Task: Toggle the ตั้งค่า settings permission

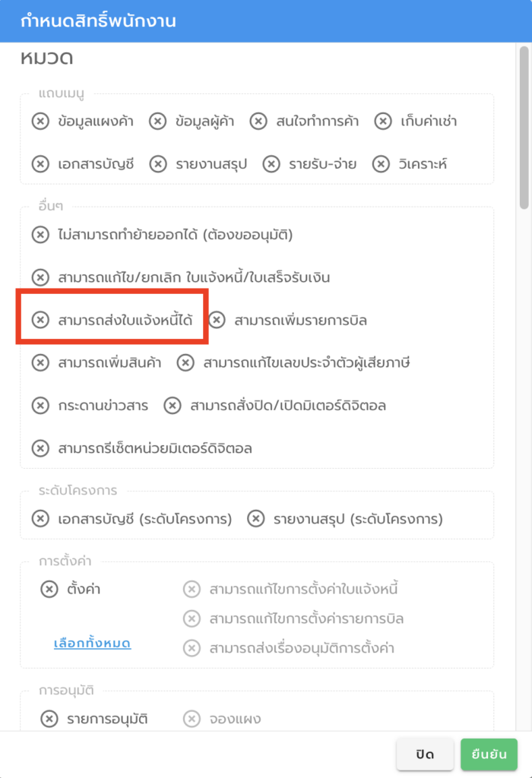Action: pos(49,589)
